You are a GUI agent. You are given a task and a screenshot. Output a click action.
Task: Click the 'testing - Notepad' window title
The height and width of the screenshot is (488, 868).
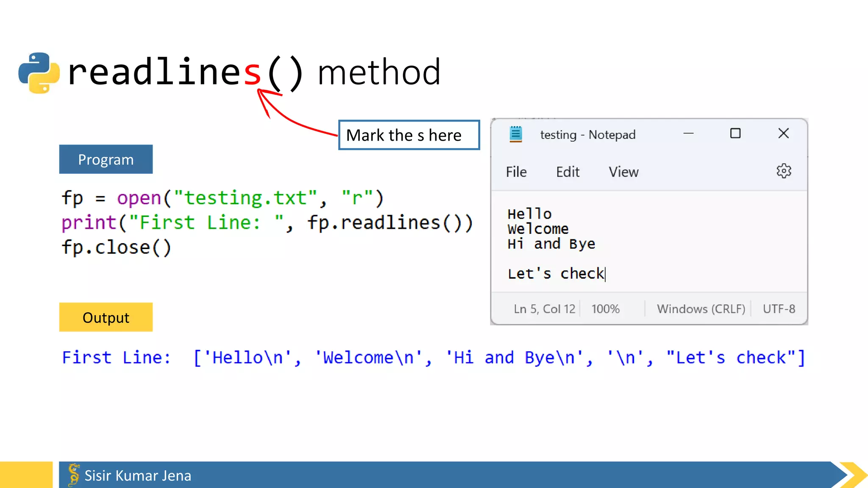[588, 135]
